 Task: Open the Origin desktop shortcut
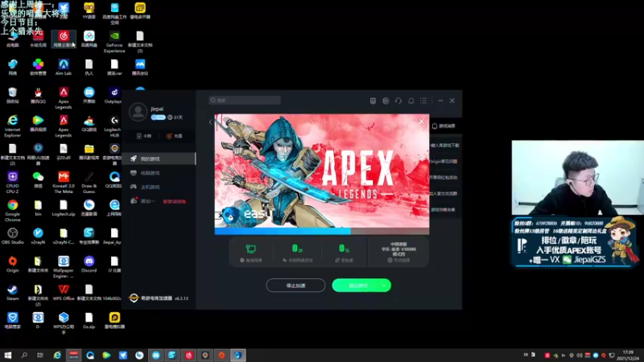click(13, 264)
